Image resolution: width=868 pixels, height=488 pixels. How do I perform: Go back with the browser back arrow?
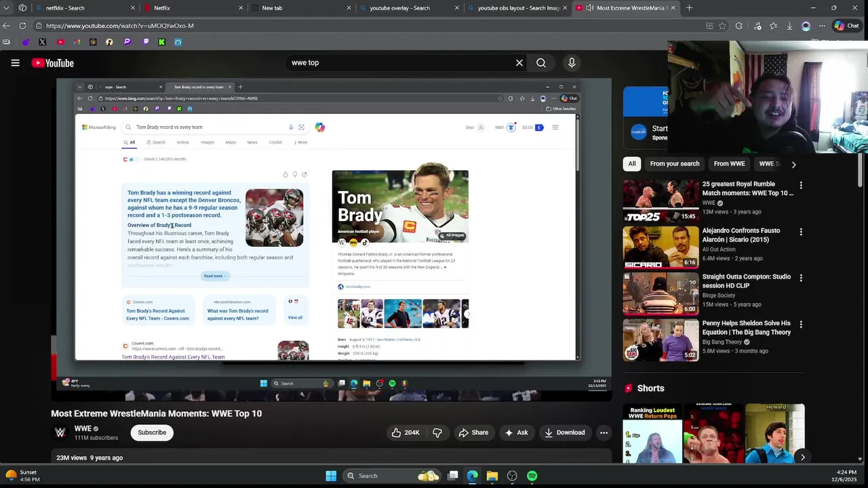pyautogui.click(x=7, y=26)
